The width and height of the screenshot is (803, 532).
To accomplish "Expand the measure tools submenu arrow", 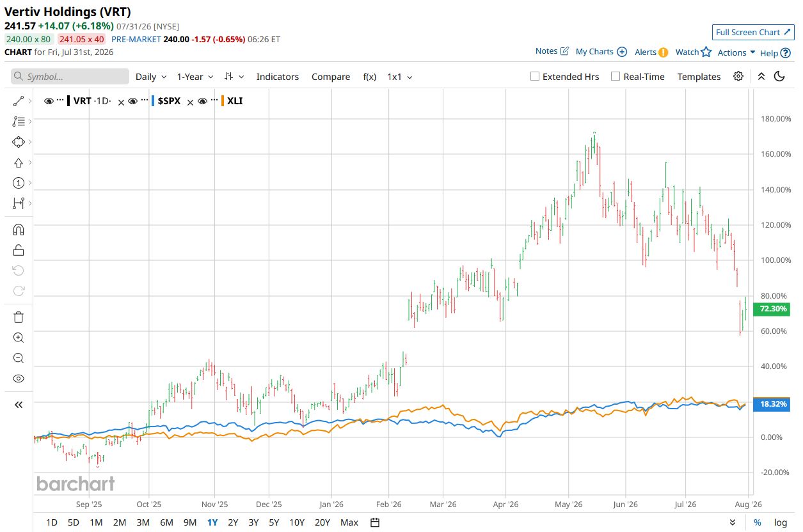I will coord(31,203).
